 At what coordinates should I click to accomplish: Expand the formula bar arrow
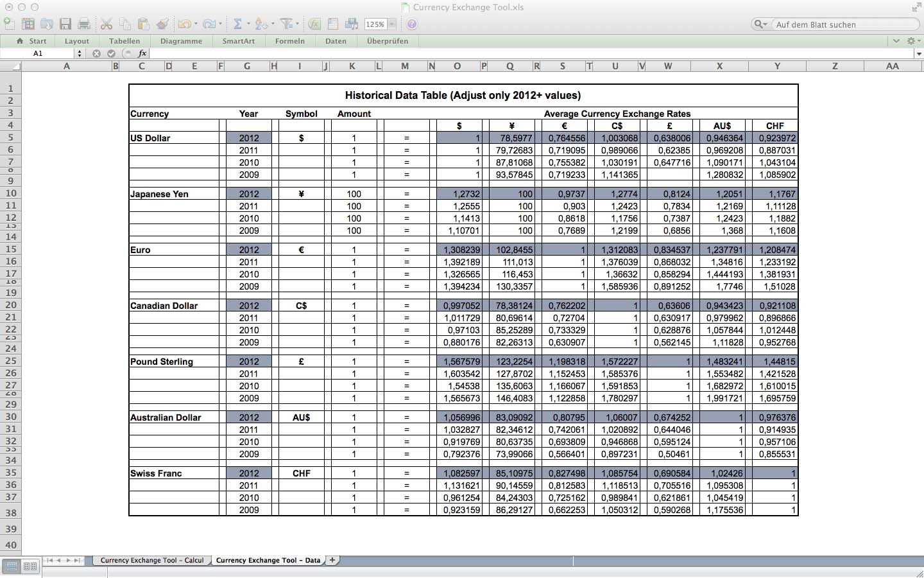(x=918, y=53)
